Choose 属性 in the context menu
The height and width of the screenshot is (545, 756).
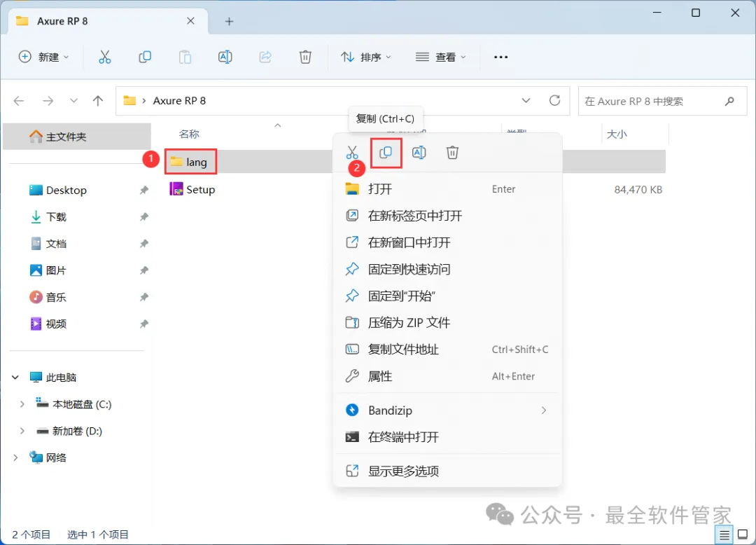(x=447, y=376)
